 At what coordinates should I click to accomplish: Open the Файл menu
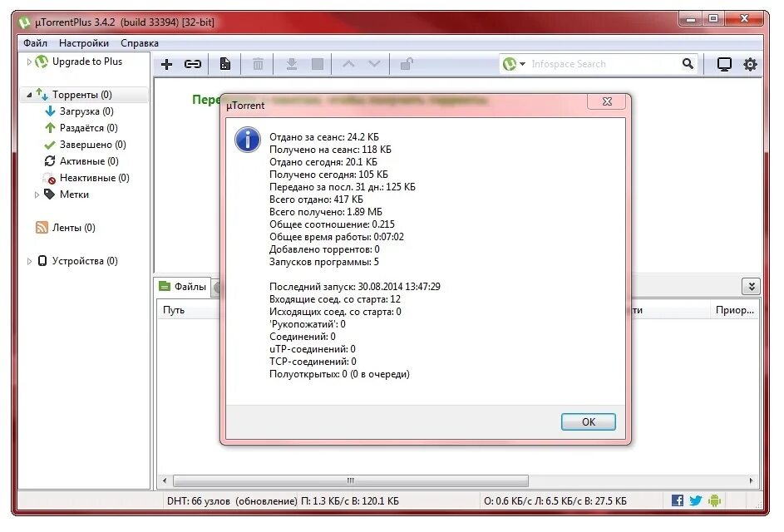[x=35, y=43]
